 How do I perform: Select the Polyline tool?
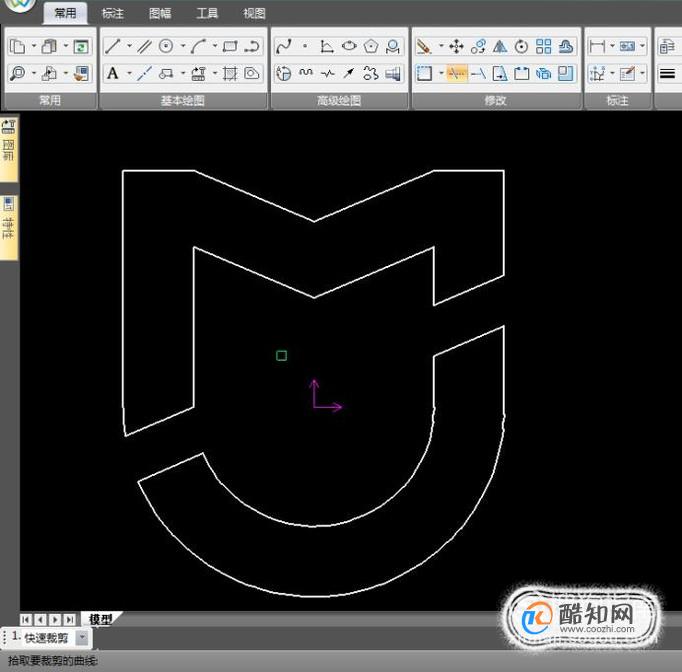click(x=252, y=46)
